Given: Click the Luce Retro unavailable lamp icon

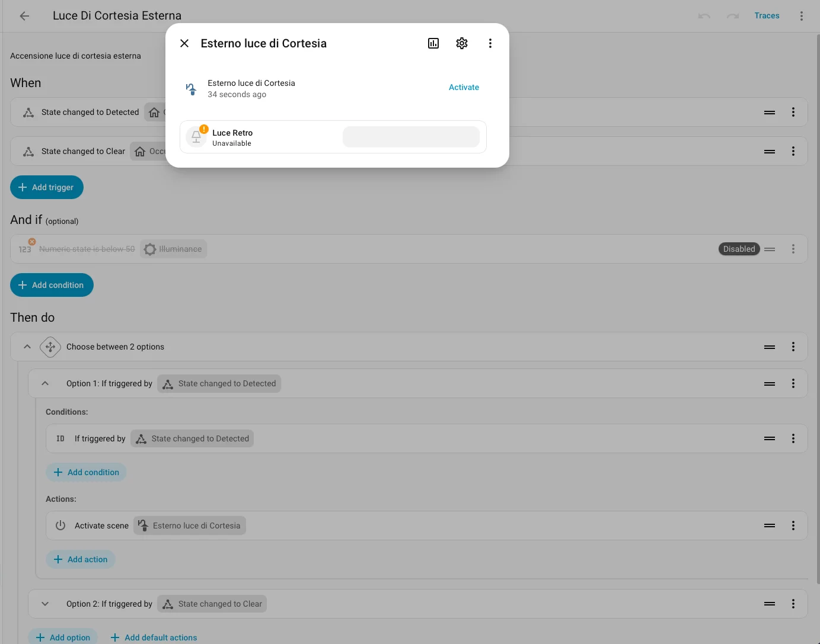Looking at the screenshot, I should tap(196, 137).
